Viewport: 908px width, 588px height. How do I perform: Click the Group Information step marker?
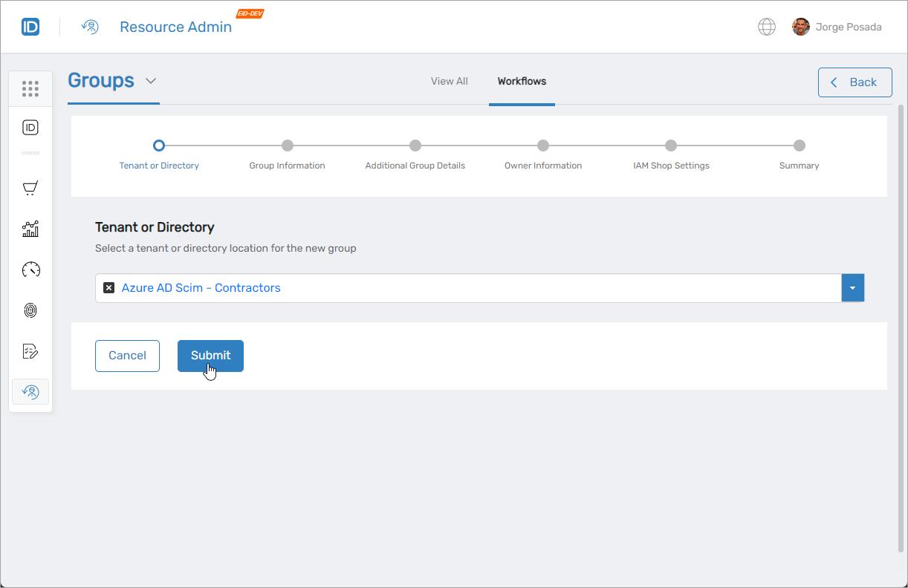pos(288,146)
